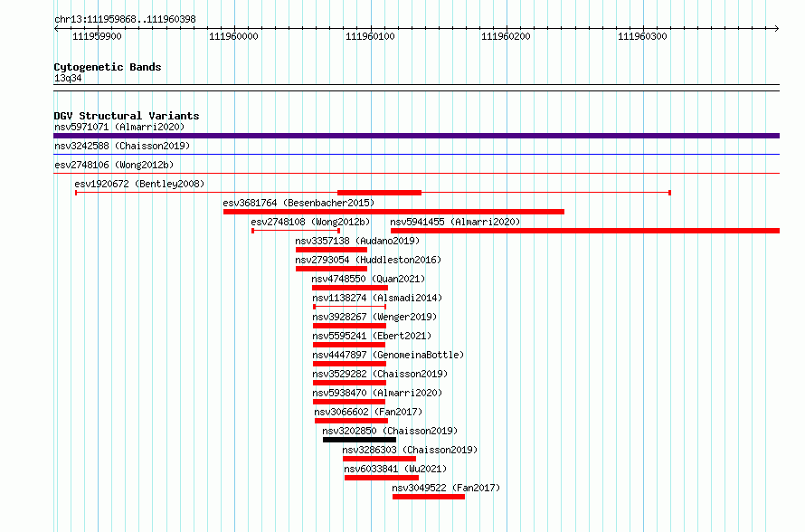Image resolution: width=805 pixels, height=532 pixels.
Task: Select the dark purple nsv5971071 variant bar
Action: tap(416, 136)
